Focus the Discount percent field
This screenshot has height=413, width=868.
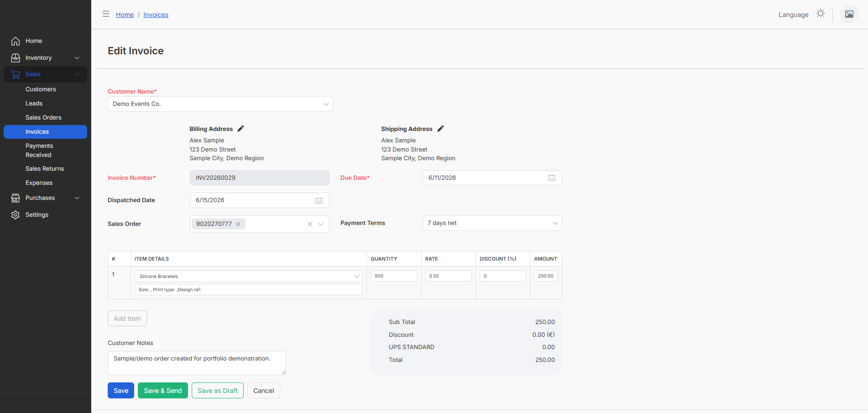(x=503, y=276)
